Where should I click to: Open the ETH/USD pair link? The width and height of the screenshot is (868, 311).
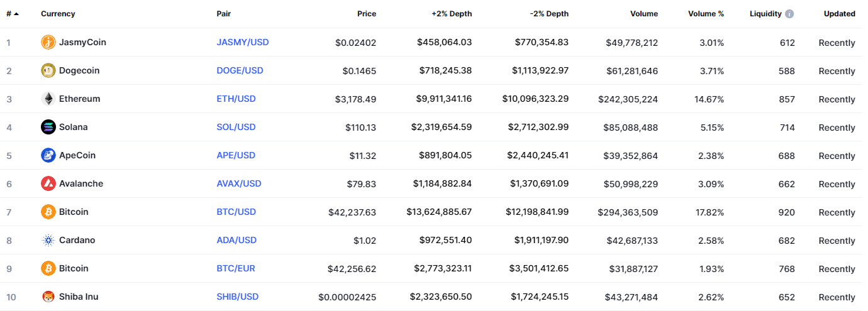pos(236,99)
